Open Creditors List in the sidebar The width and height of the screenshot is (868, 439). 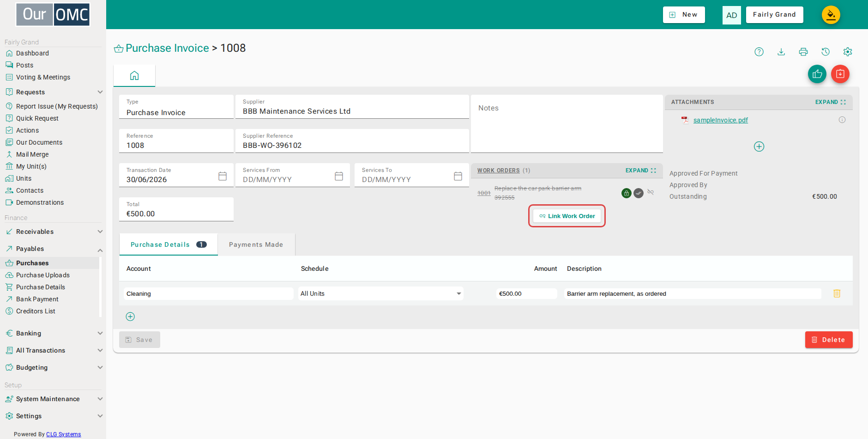pyautogui.click(x=36, y=311)
